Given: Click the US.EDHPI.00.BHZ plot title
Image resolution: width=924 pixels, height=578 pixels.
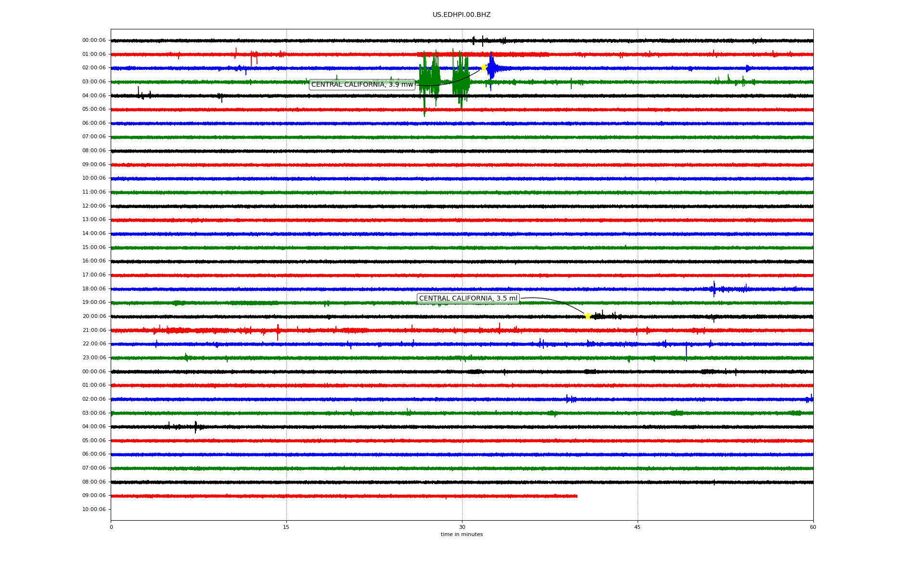Looking at the screenshot, I should [x=462, y=15].
